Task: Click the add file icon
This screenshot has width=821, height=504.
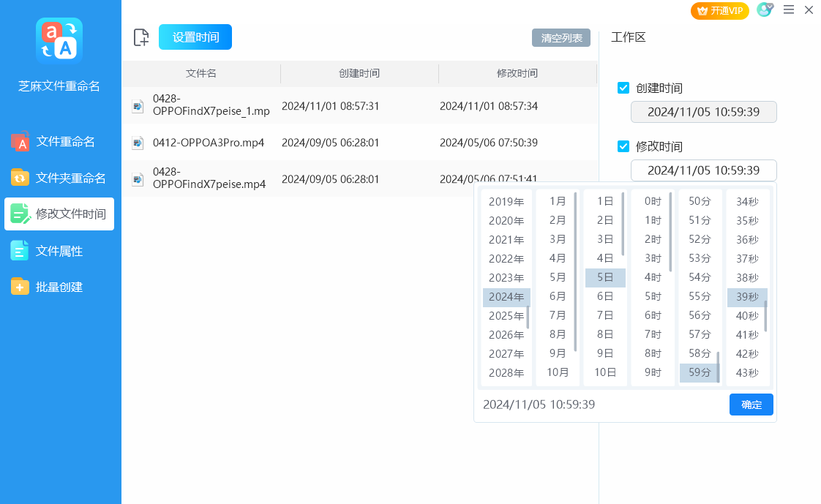Action: (x=141, y=38)
